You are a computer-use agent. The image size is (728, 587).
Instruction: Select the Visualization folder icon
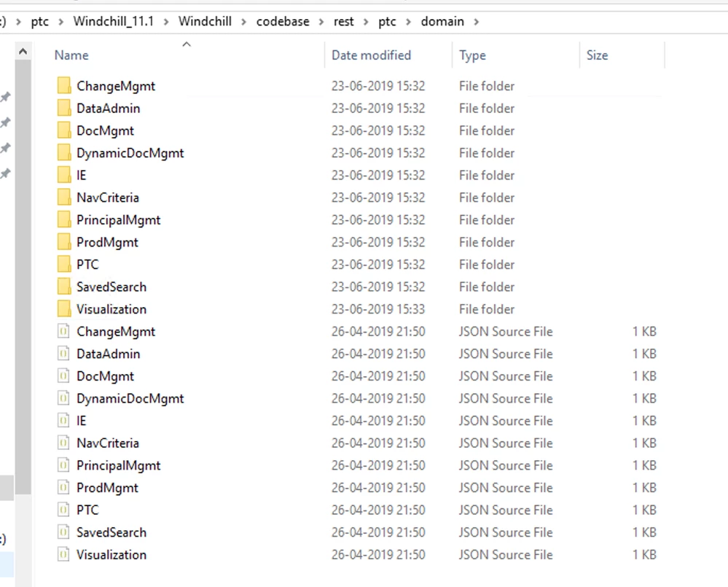(64, 308)
